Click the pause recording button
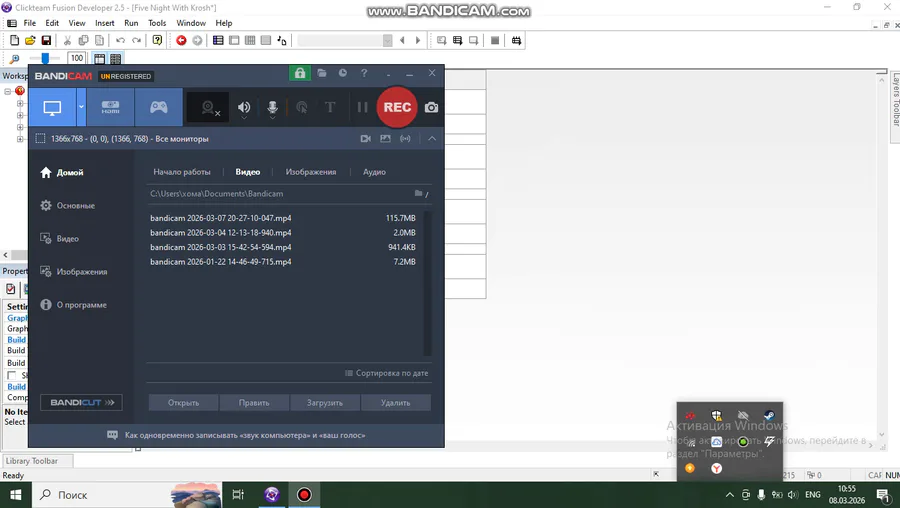This screenshot has height=508, width=900. [x=362, y=107]
